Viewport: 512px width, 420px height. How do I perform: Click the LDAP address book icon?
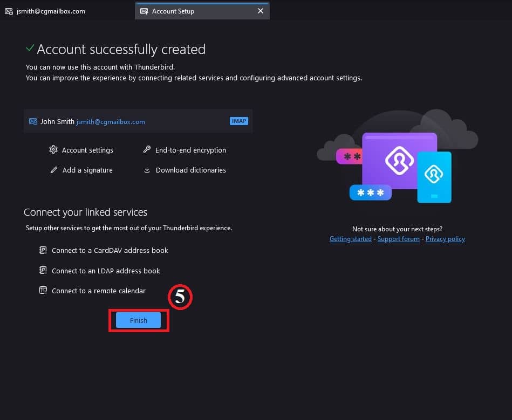coord(43,271)
